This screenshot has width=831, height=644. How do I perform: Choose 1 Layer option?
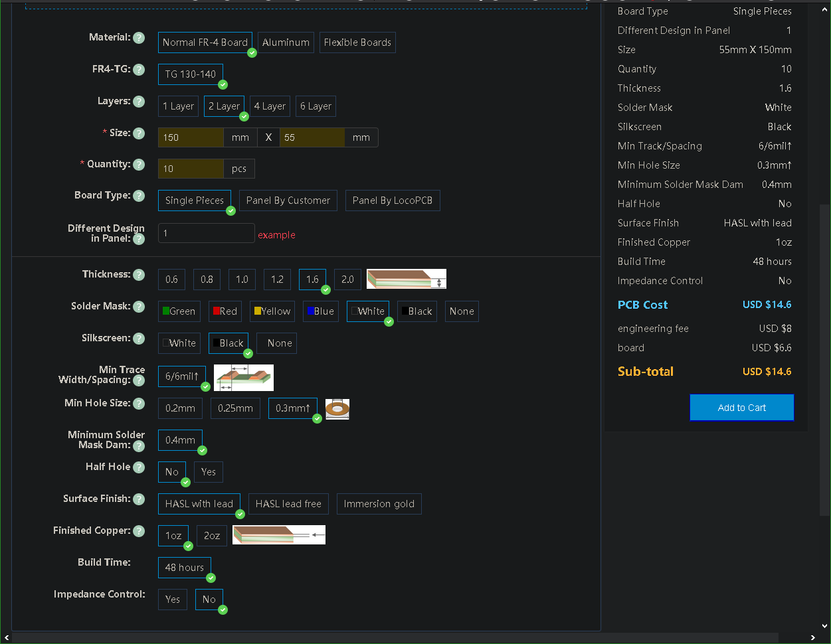(179, 106)
